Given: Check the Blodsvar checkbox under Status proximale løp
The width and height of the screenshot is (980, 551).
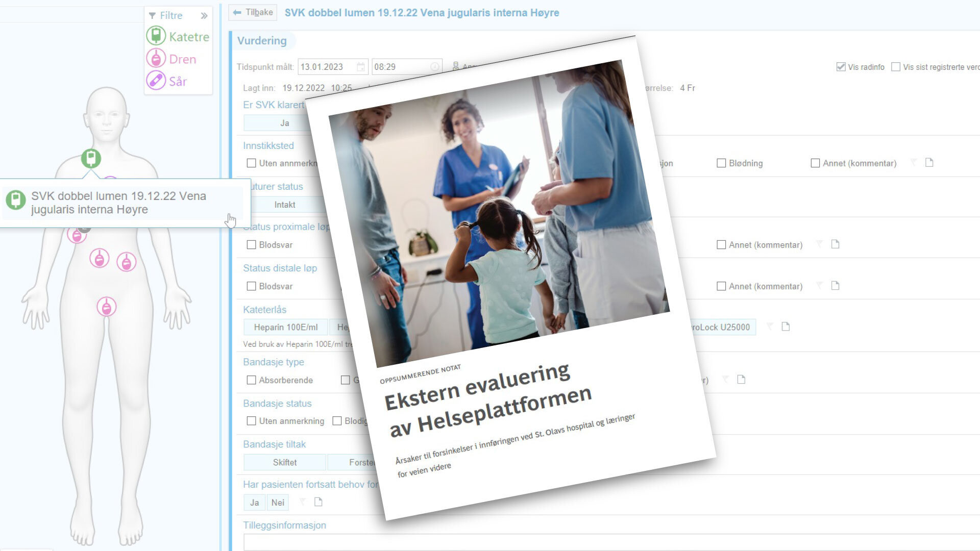Looking at the screenshot, I should [x=251, y=245].
